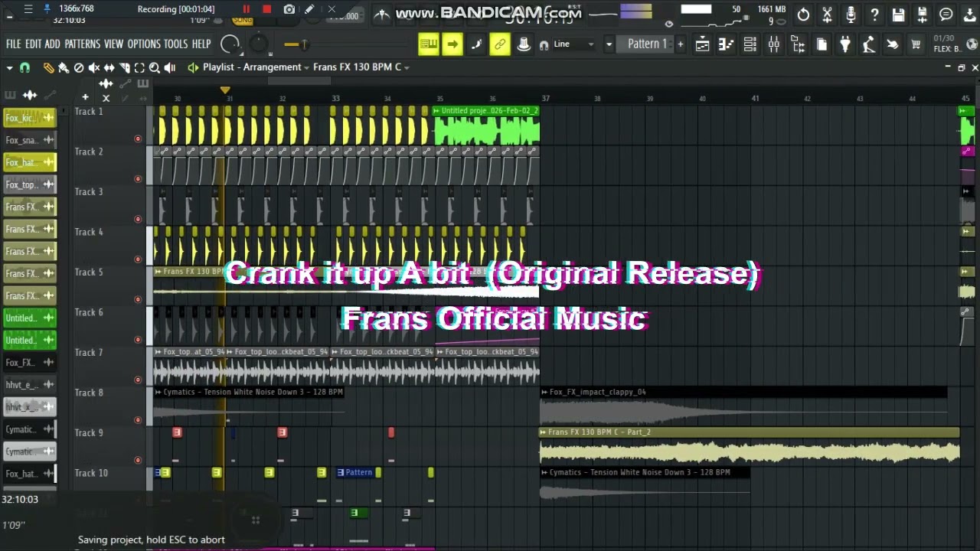Expand Frans FX 130 BPM C dropdown
Image resolution: width=980 pixels, height=551 pixels.
[407, 67]
